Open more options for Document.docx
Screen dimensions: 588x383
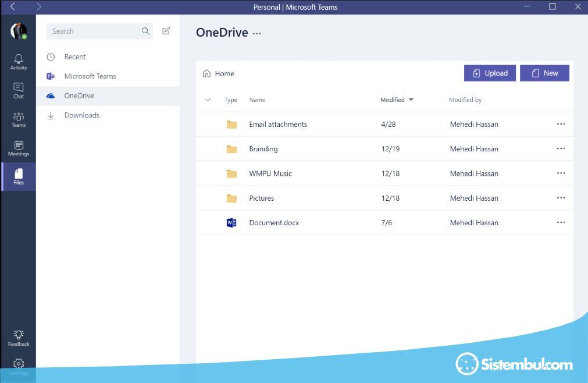click(561, 222)
